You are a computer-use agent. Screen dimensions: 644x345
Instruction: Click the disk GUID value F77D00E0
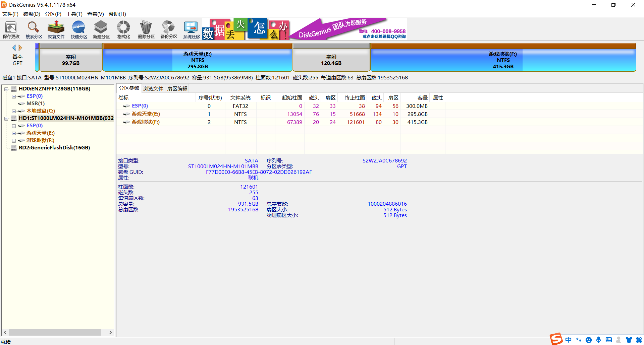259,172
